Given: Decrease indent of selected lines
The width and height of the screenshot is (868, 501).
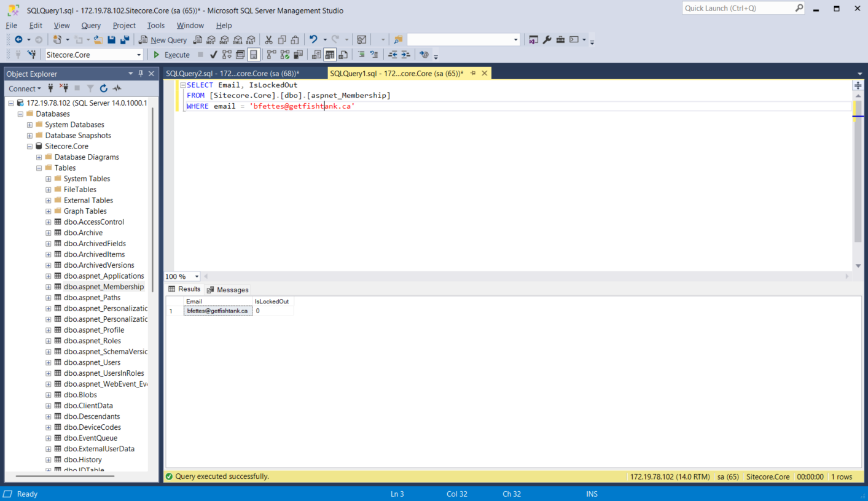Looking at the screenshot, I should point(393,55).
